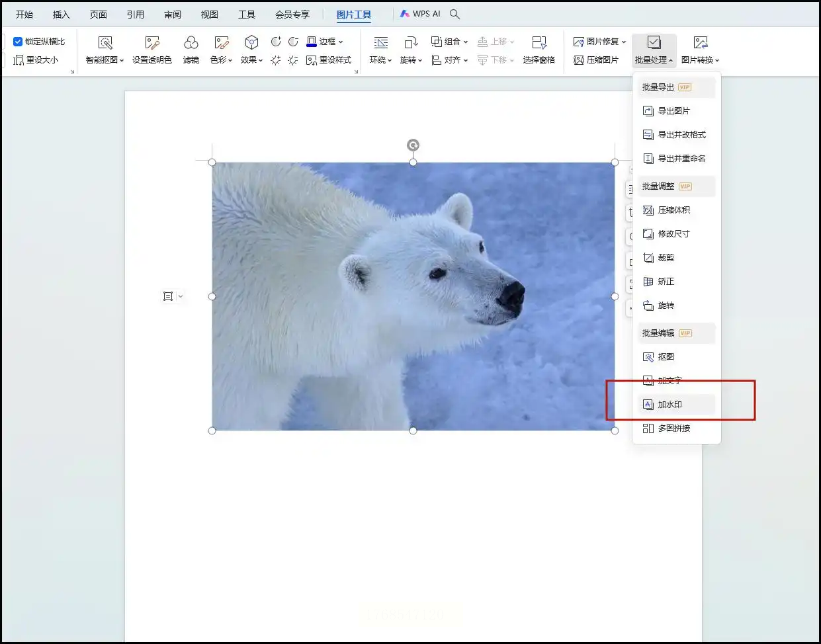This screenshot has width=821, height=644.
Task: Toggle the 锁定纵横比 checkbox
Action: click(x=19, y=42)
